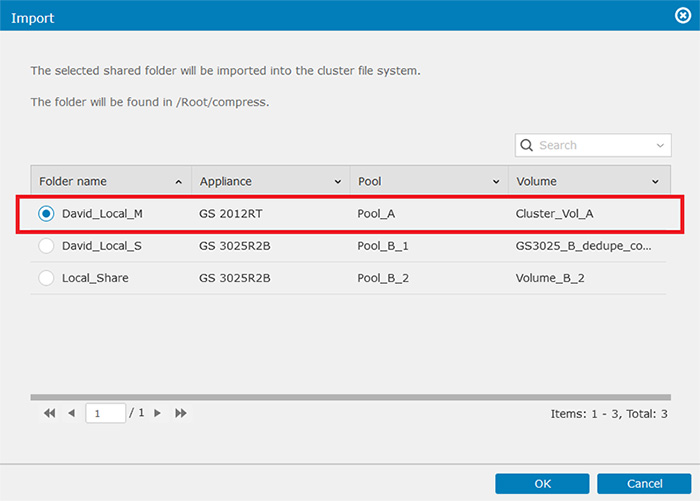This screenshot has width=700, height=501.
Task: Select David_Local_S radio button
Action: 46,246
